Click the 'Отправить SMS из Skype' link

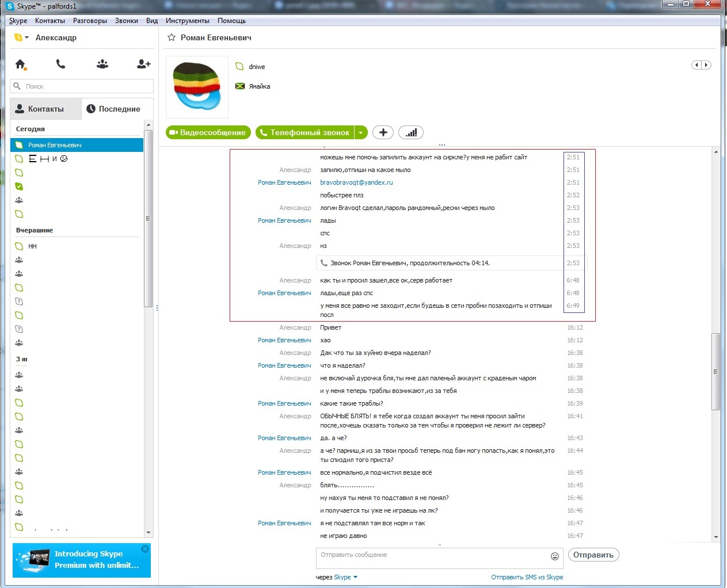pos(527,577)
